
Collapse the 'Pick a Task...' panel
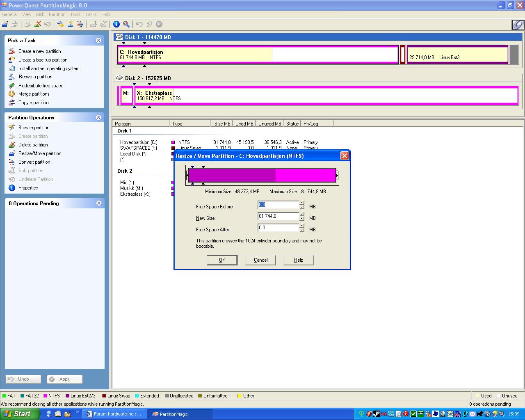click(x=98, y=40)
